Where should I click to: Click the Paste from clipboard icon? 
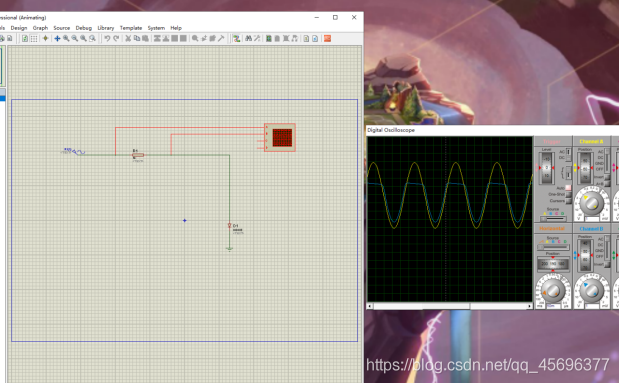pyautogui.click(x=146, y=38)
